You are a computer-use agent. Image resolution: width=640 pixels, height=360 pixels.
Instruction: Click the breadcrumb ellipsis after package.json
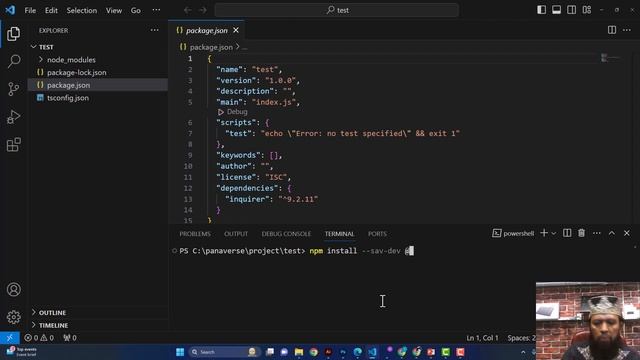(x=244, y=48)
